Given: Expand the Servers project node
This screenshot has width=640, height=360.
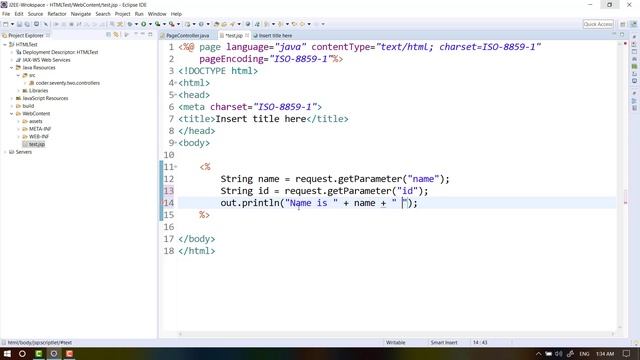Looking at the screenshot, I should tap(5, 152).
